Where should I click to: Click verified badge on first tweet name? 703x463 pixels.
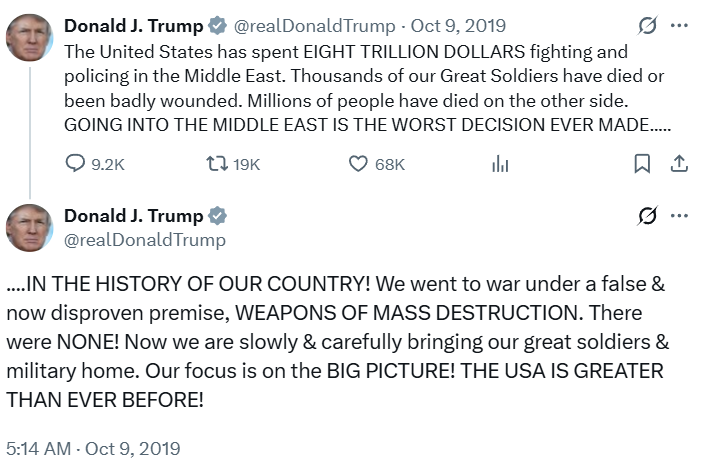tap(217, 26)
